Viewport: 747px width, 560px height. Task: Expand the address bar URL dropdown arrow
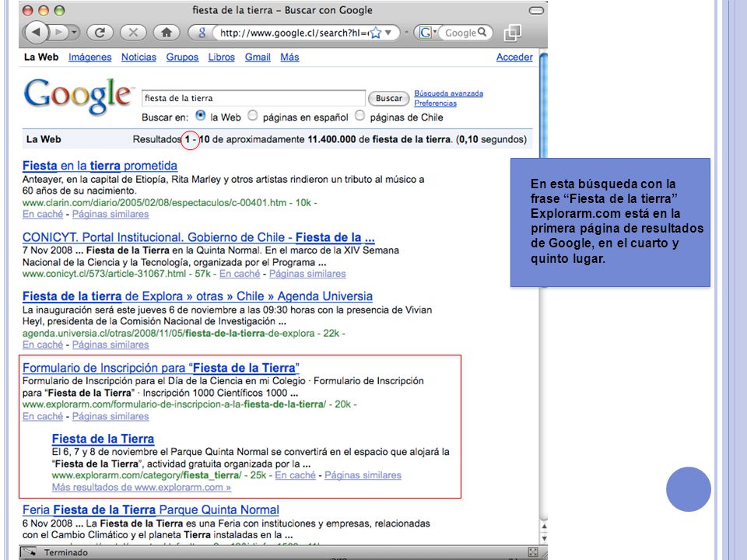coord(388,33)
